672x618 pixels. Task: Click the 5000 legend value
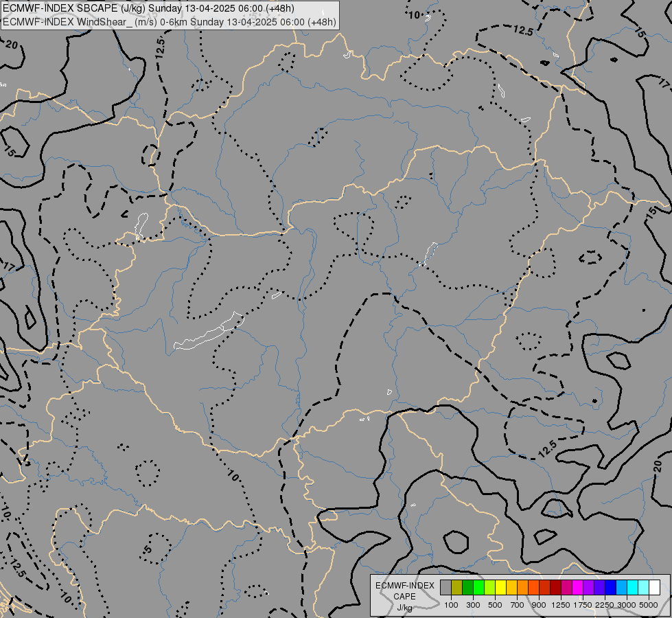pos(649,605)
